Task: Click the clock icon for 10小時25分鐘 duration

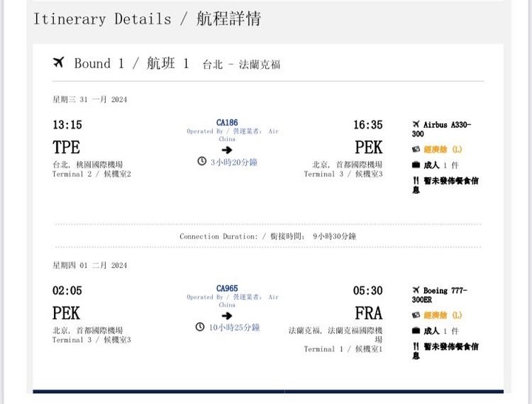Action: 199,327
